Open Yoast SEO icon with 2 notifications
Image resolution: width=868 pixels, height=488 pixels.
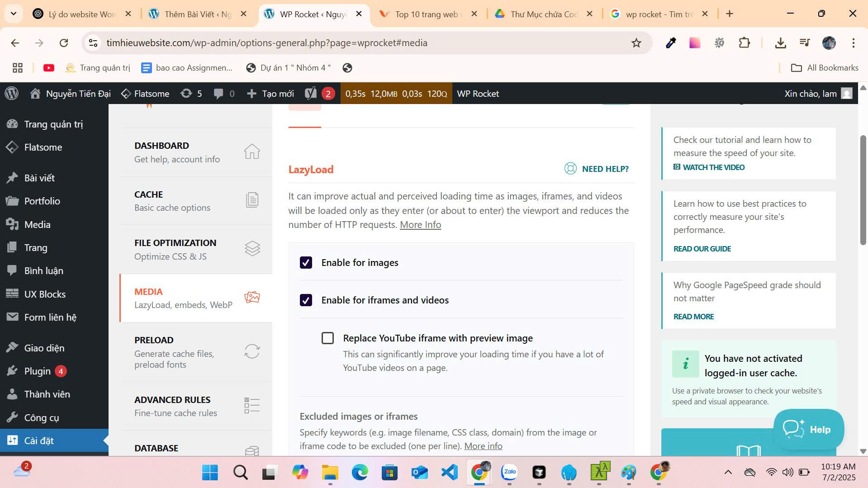coord(319,94)
